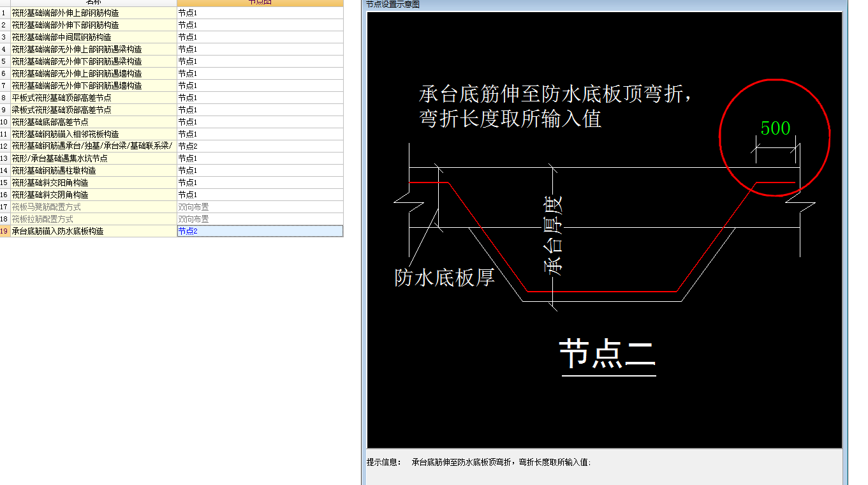The width and height of the screenshot is (868, 485).
Task: Click the 防水底板厚 label in diagram
Action: click(445, 278)
